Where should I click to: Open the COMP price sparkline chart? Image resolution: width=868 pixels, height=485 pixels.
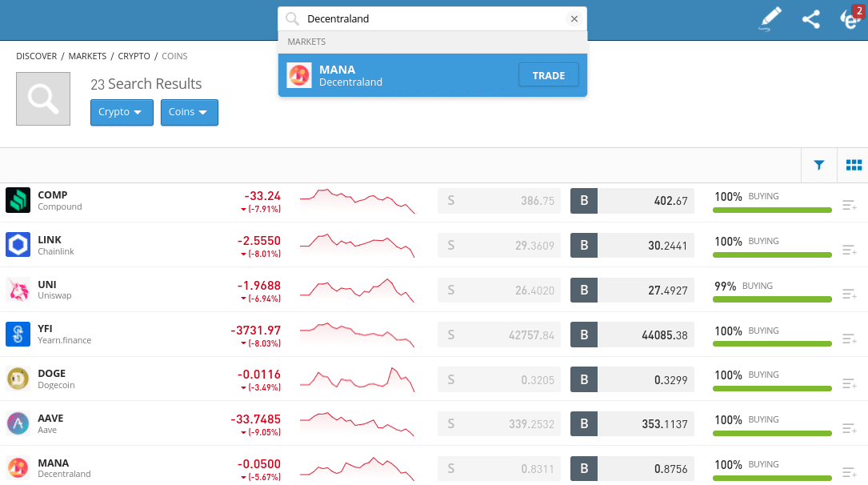(x=357, y=201)
